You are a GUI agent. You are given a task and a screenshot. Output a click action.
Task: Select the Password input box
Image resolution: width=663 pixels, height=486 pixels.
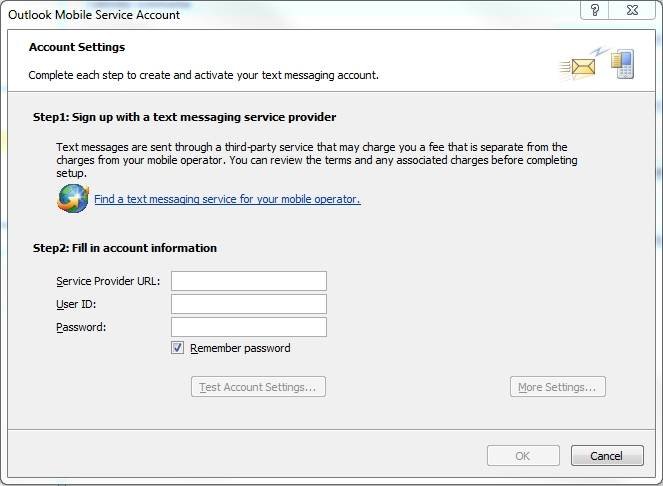pos(249,327)
